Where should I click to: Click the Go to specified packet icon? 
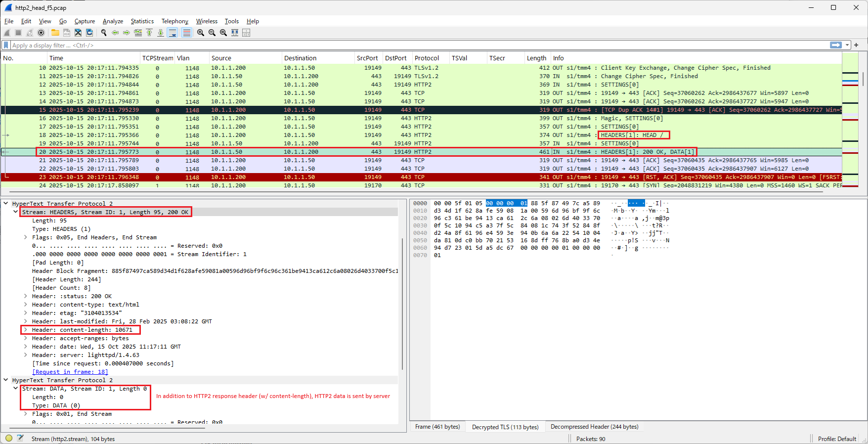click(x=138, y=33)
